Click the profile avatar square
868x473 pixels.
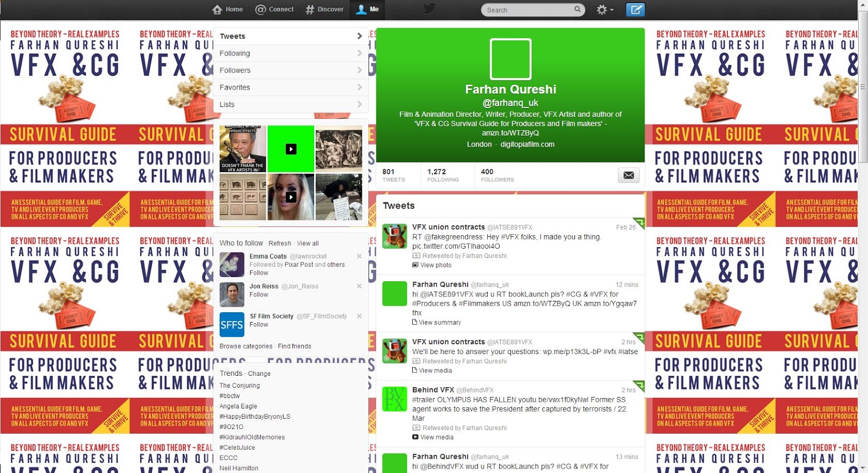pos(510,59)
